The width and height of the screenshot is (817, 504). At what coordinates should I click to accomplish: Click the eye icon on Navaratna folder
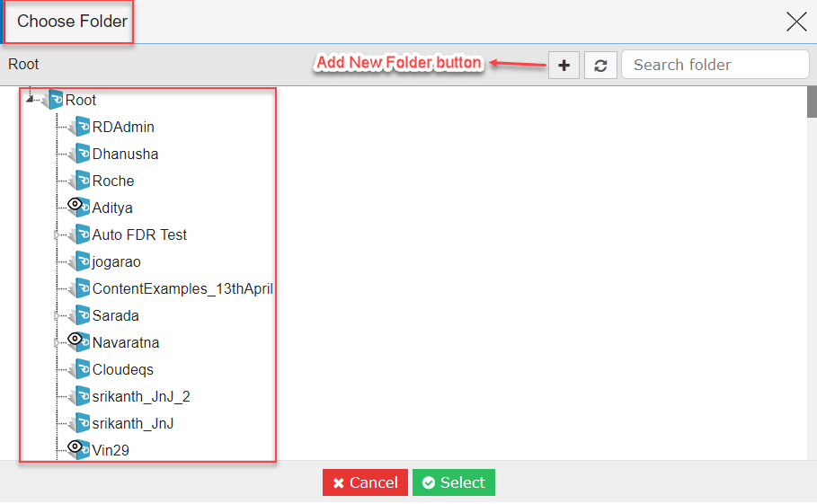coord(75,339)
